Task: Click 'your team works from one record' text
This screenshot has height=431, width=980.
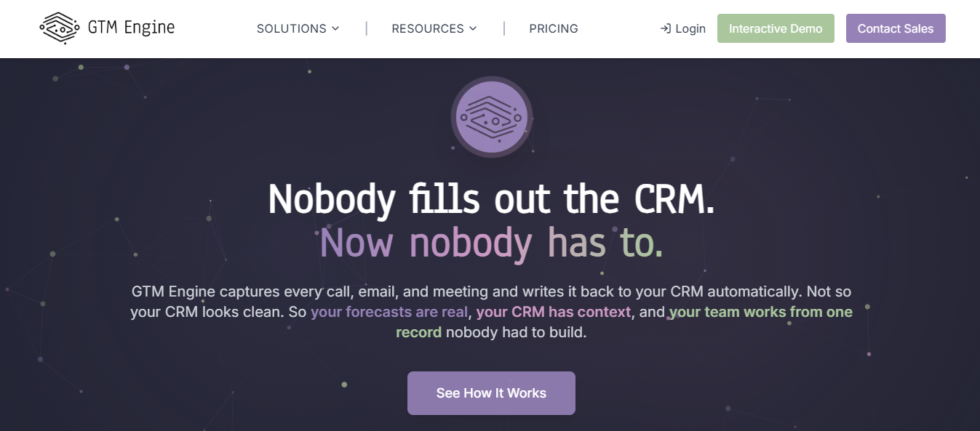Action: [x=760, y=312]
